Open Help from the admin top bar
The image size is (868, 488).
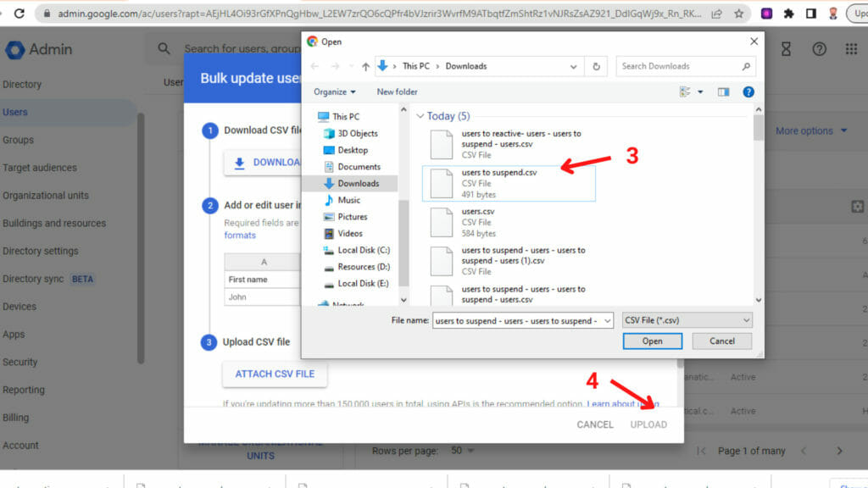tap(817, 49)
